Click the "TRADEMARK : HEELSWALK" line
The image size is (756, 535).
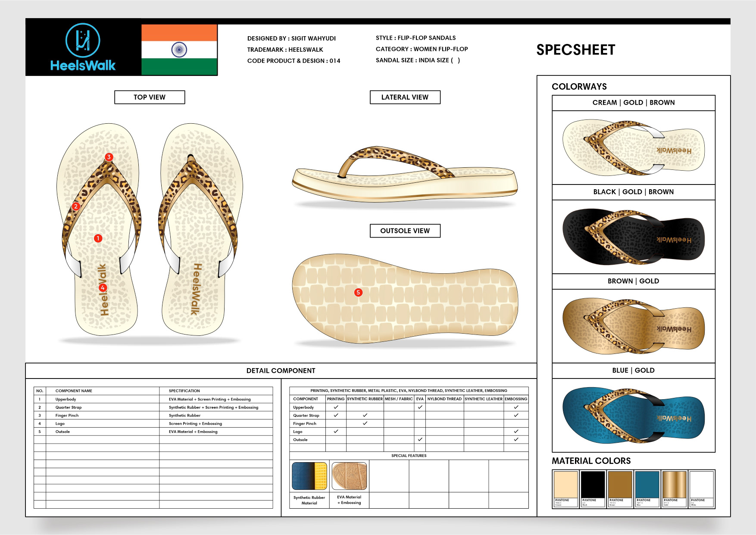click(x=285, y=50)
